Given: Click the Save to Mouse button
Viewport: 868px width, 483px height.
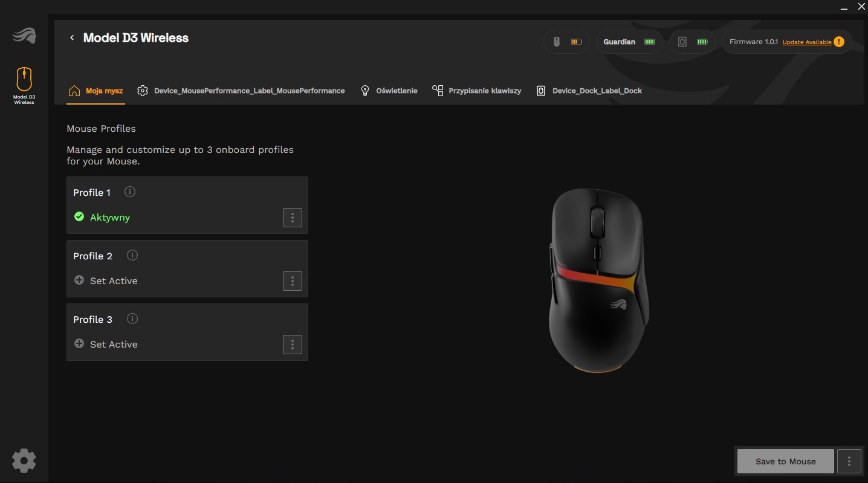Looking at the screenshot, I should point(786,461).
